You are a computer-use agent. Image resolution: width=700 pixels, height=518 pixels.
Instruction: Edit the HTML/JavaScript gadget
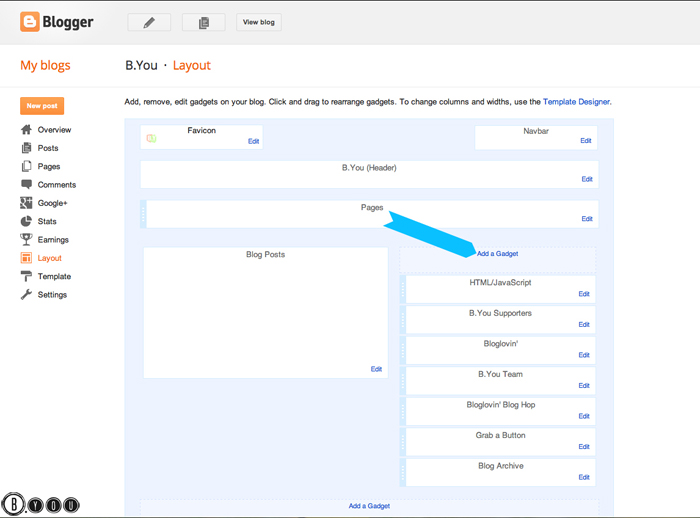click(x=584, y=294)
